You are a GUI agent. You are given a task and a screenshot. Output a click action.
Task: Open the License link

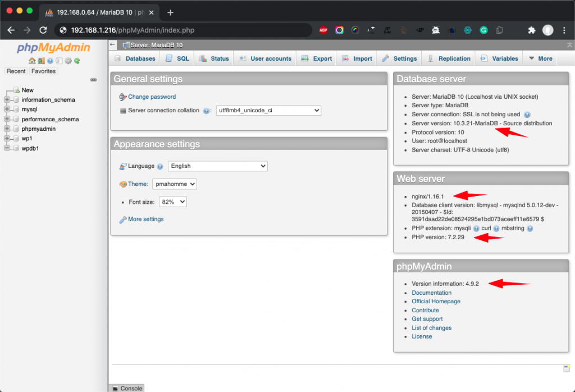pos(422,336)
